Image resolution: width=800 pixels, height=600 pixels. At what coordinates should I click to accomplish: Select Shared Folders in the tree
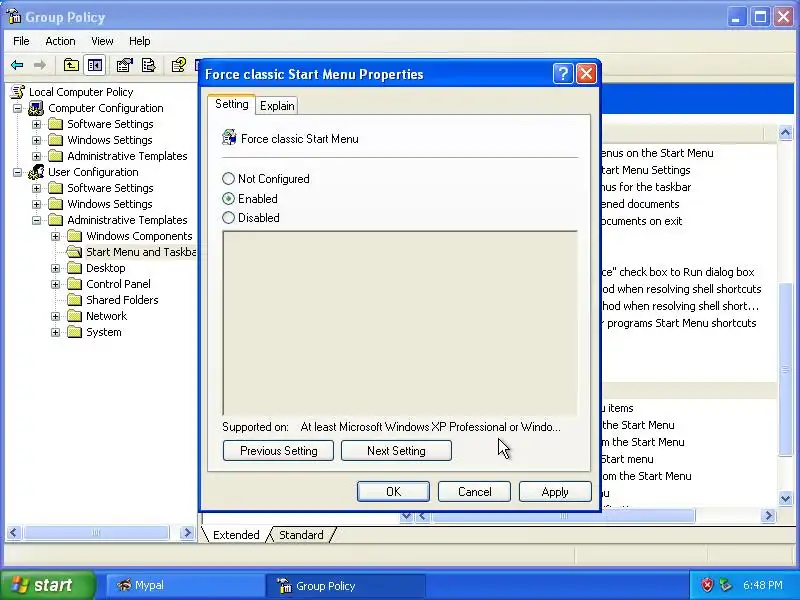tap(122, 299)
